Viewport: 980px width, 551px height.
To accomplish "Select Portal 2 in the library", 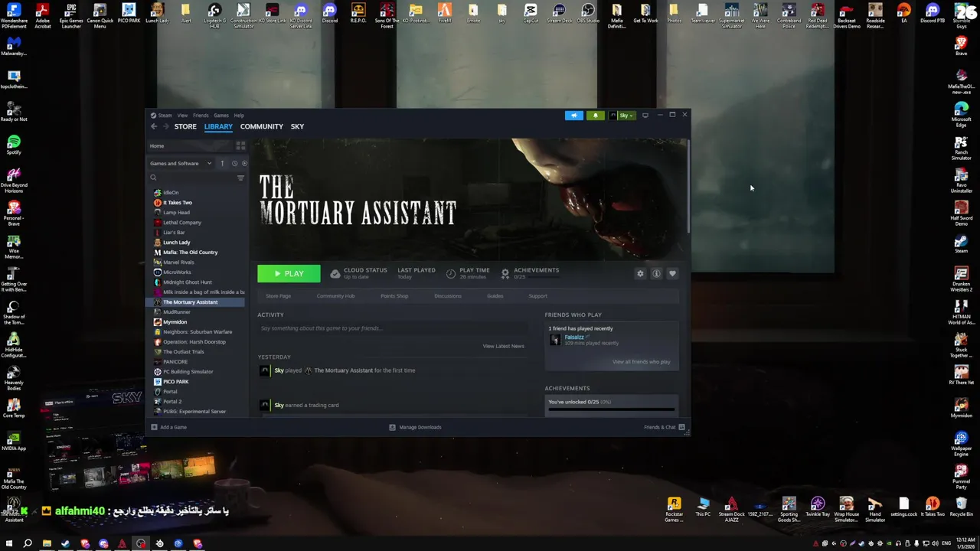I will pyautogui.click(x=171, y=402).
